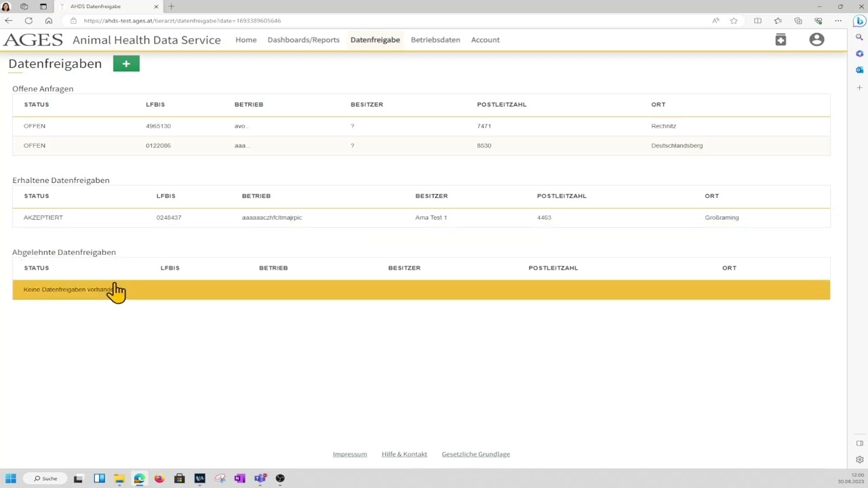The image size is (868, 488).
Task: Open sidebar settings gear icon
Action: (x=859, y=460)
